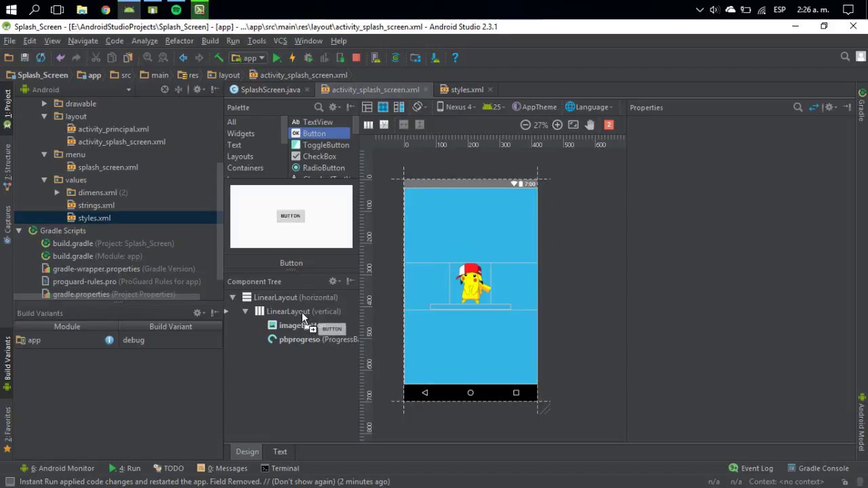Viewport: 868px width, 488px height.
Task: Collapse the layout folder in project tree
Action: 44,117
